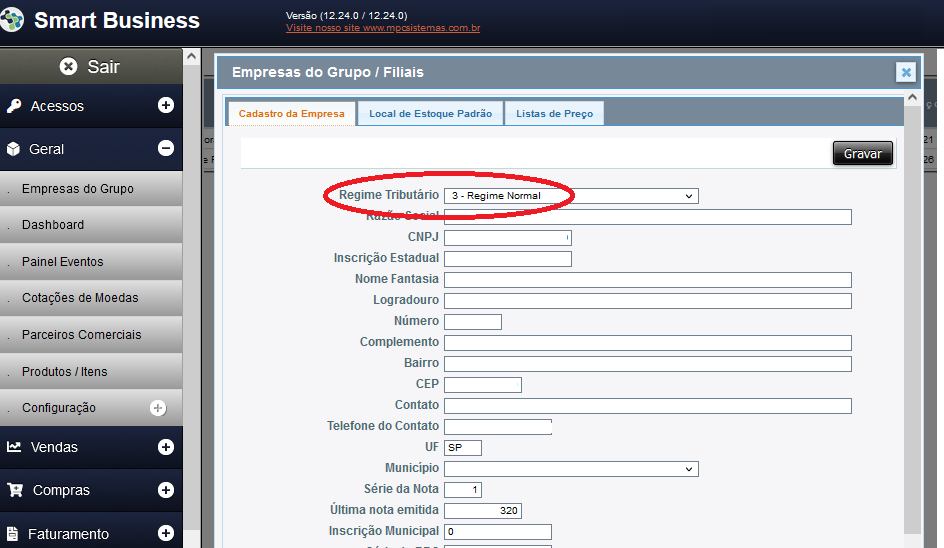This screenshot has height=548, width=944.
Task: Click the chart icon beside Vendas
Action: pyautogui.click(x=14, y=447)
